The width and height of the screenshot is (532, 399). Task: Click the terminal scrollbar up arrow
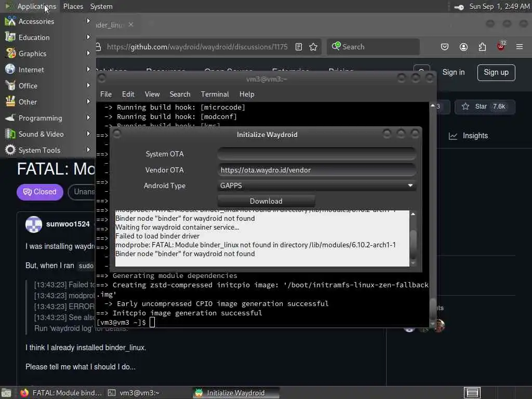point(433,106)
